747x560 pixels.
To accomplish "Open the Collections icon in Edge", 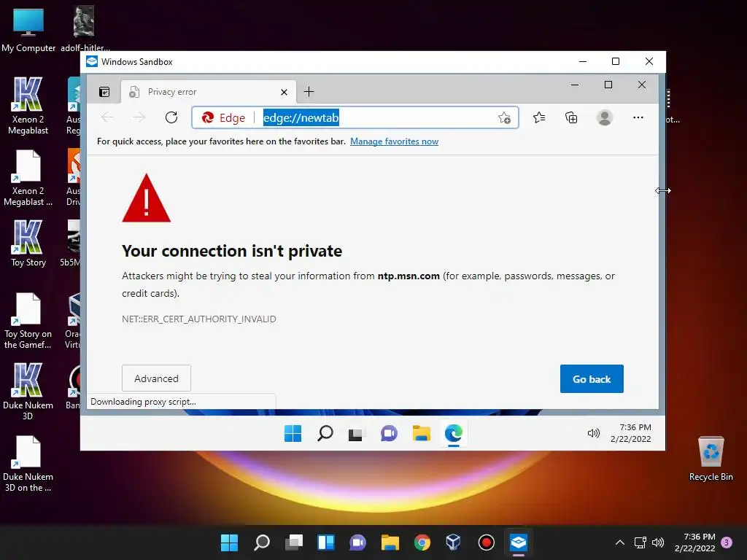I will pyautogui.click(x=571, y=117).
